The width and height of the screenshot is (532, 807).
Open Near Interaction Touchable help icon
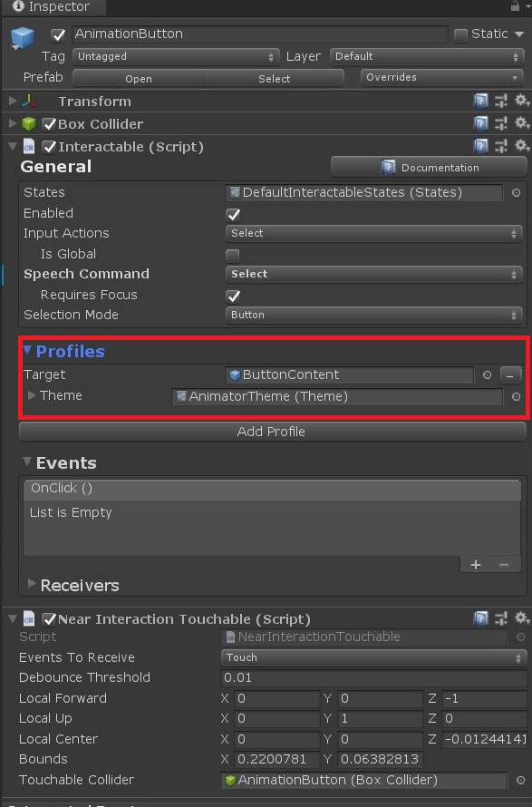point(480,618)
